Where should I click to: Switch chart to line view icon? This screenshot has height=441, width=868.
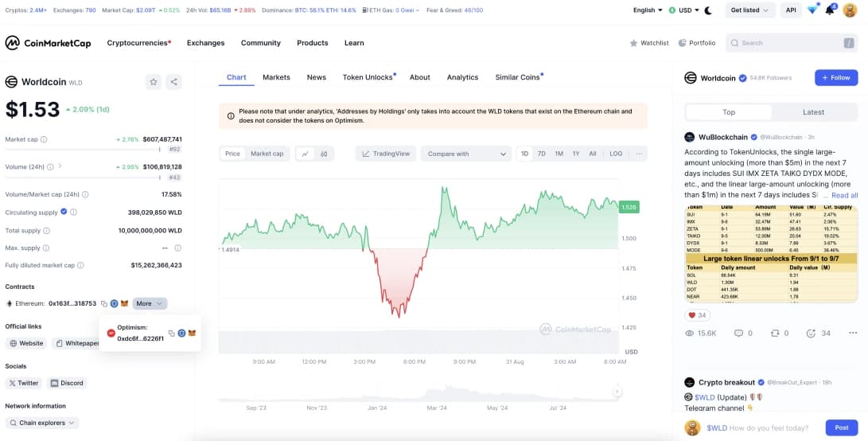[x=305, y=154]
